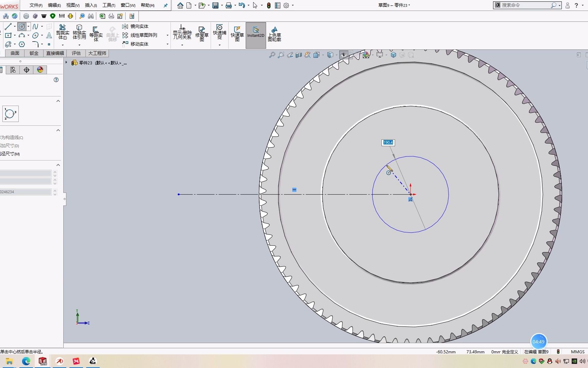Select the Line sketch tool
Image resolution: width=588 pixels, height=368 pixels.
tap(8, 27)
